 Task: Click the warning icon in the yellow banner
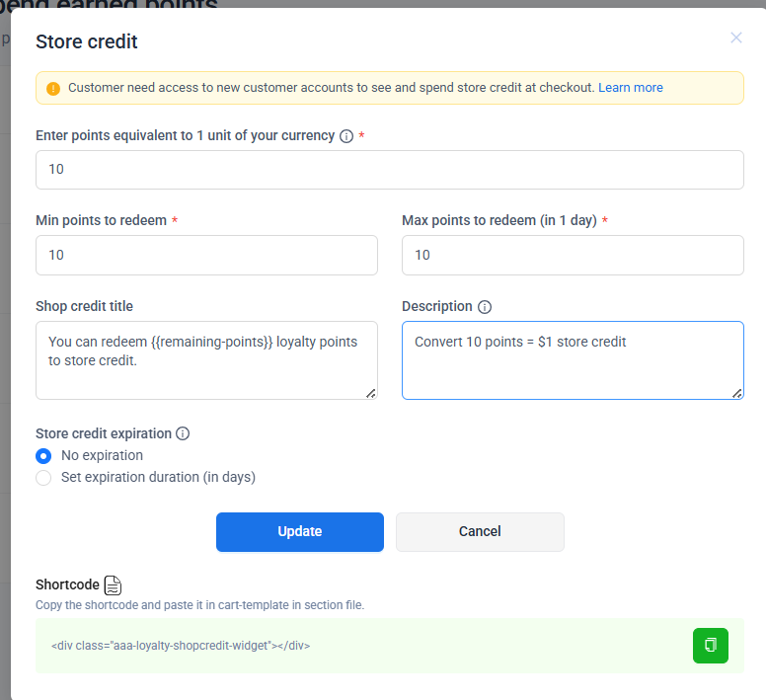coord(53,88)
